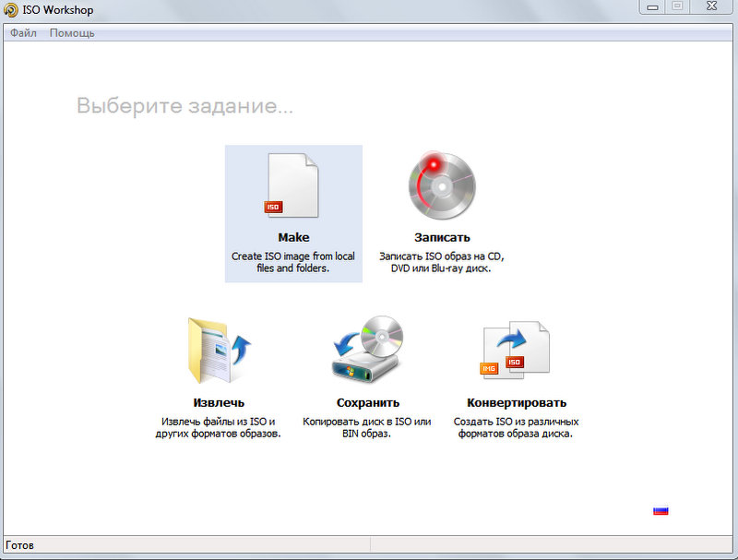Choose the bold Конвертировать label
738x560 pixels.
tap(517, 402)
